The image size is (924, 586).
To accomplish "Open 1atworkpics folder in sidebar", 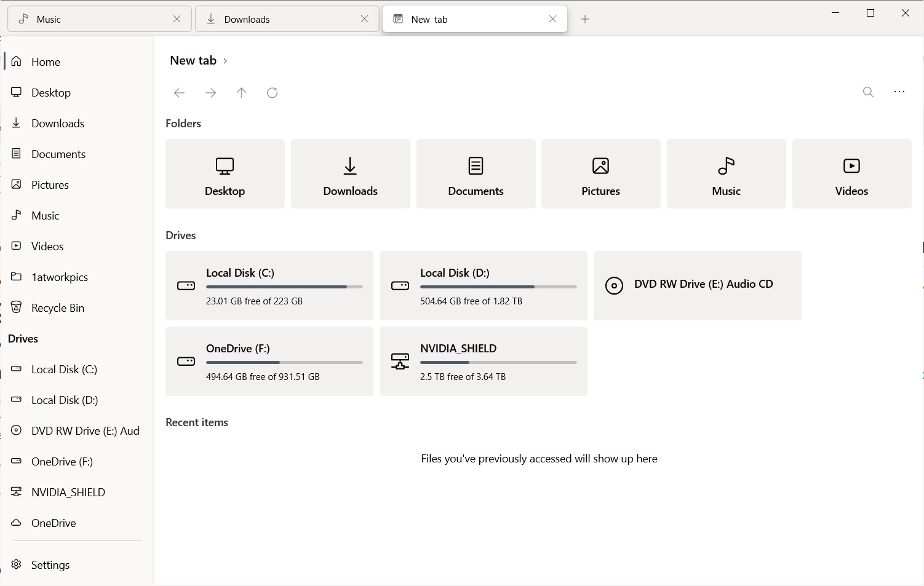I will point(59,277).
